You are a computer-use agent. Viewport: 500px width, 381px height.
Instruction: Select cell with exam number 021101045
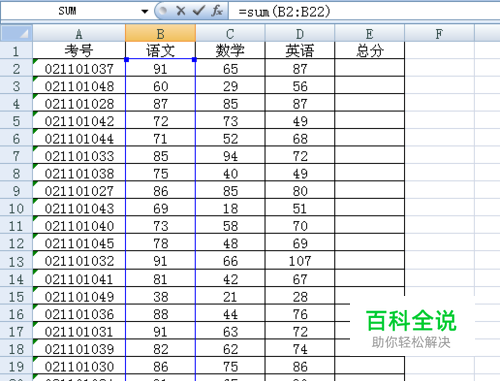pos(79,243)
